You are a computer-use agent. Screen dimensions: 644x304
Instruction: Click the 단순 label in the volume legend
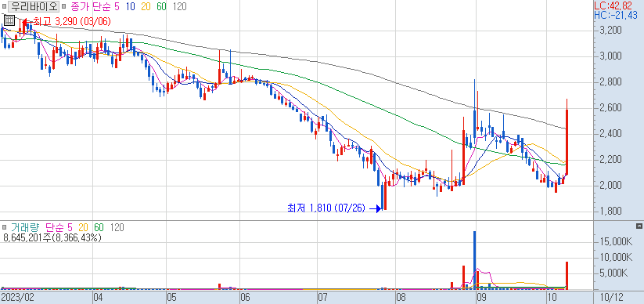click(x=54, y=227)
